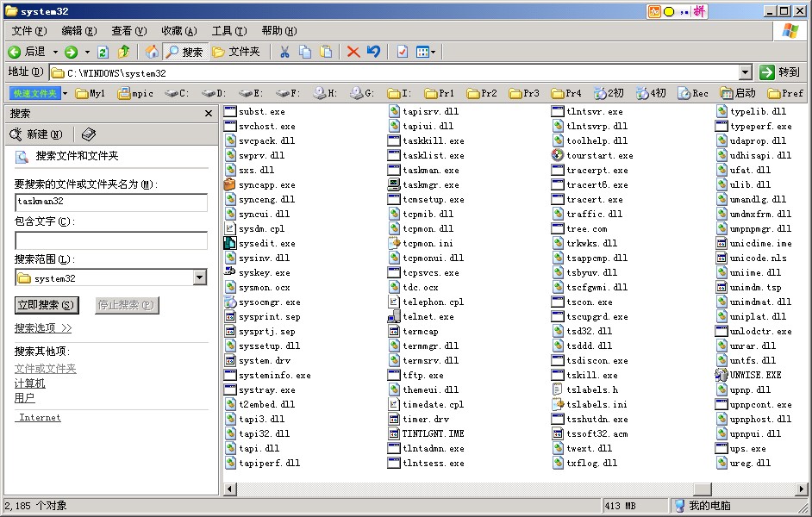Click the Back (后退) navigation button
This screenshot has width=812, height=517.
point(26,53)
